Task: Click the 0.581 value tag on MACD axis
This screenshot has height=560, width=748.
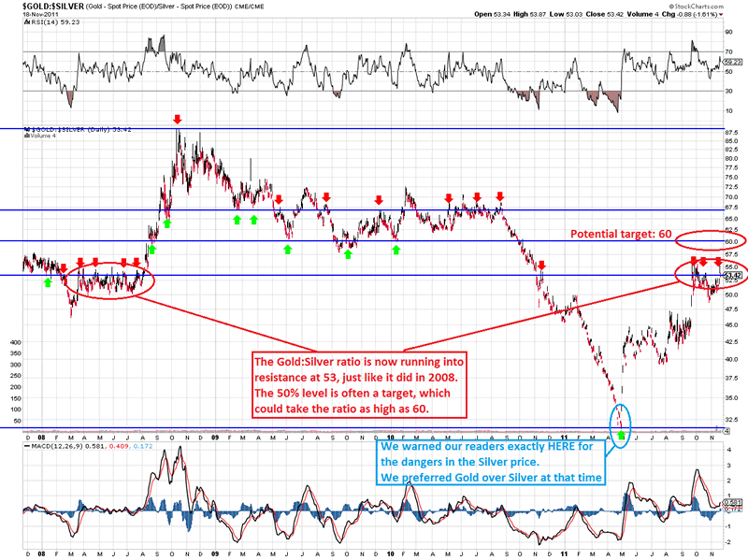Action: coord(733,502)
